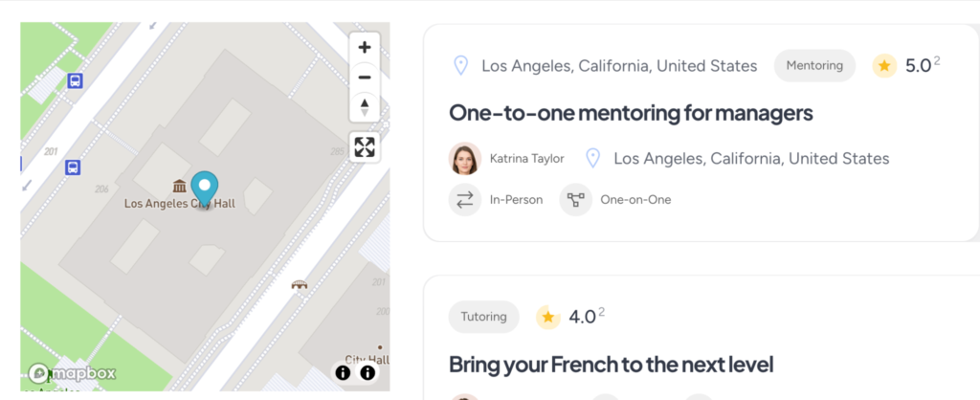
Task: Click the location pin icon atop mentoring card
Action: click(460, 66)
